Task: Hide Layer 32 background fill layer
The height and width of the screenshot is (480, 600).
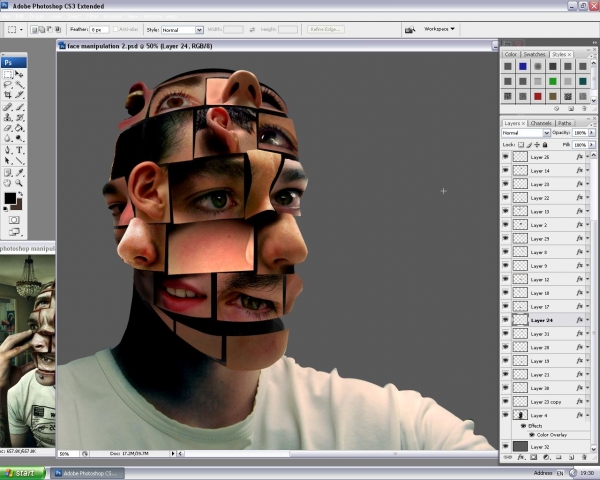Action: (x=506, y=446)
